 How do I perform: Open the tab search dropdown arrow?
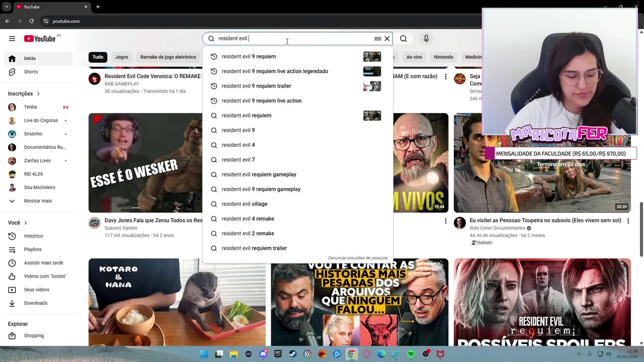[x=7, y=7]
